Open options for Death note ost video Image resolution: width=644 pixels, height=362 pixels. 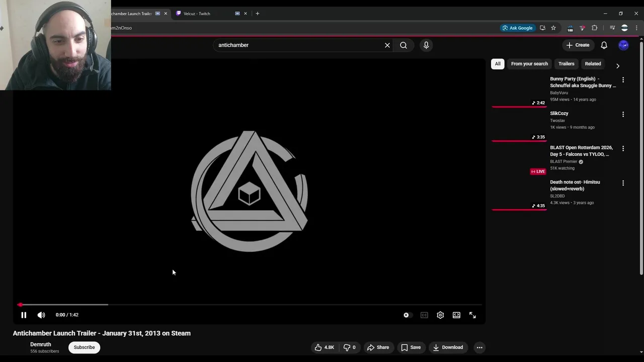623,183
